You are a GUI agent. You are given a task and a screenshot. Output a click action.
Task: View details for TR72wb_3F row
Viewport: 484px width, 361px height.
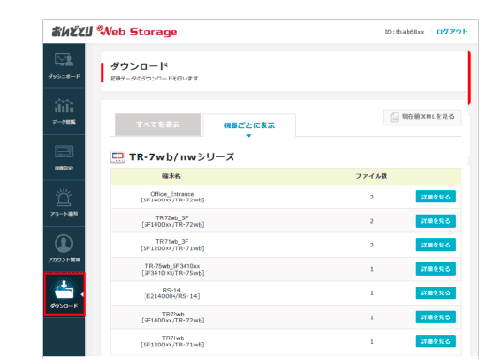coord(435,221)
